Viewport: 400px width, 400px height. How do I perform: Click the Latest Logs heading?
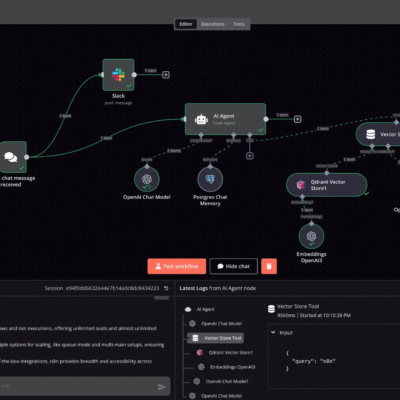pyautogui.click(x=218, y=288)
